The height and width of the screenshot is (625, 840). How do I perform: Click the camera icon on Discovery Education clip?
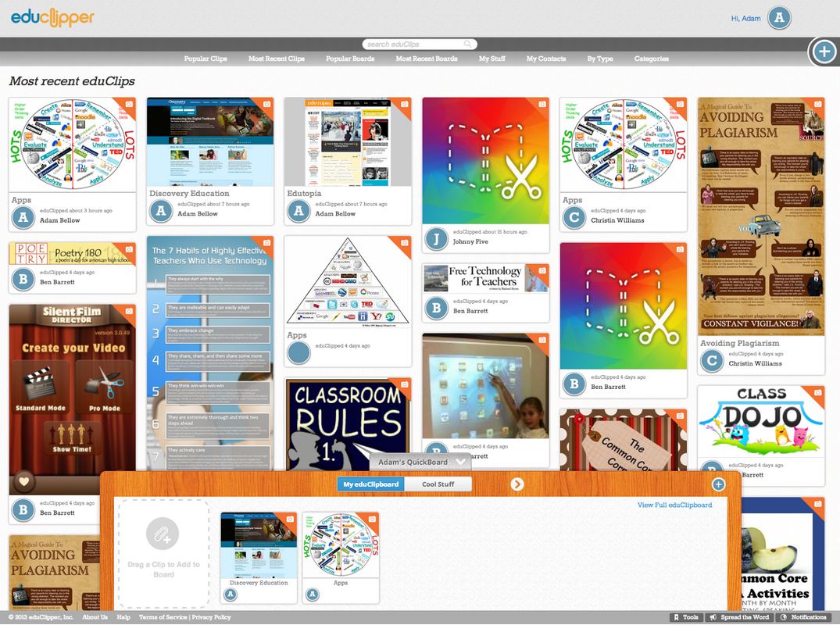(266, 104)
